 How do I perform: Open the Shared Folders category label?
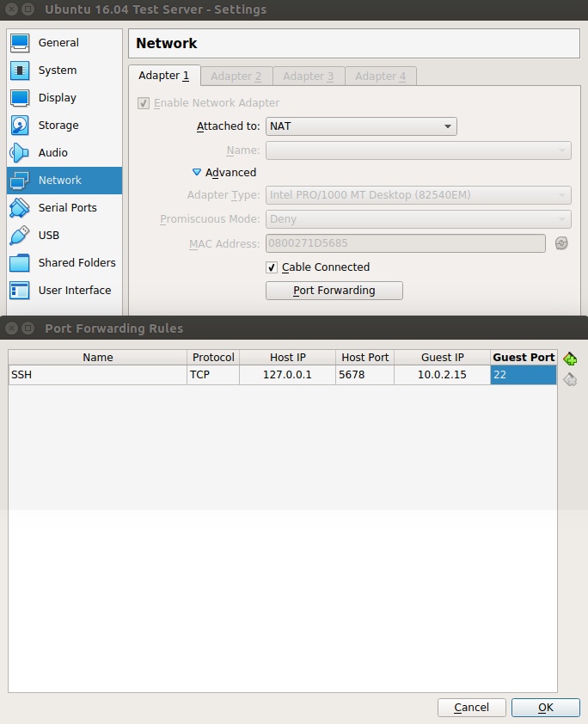point(77,263)
